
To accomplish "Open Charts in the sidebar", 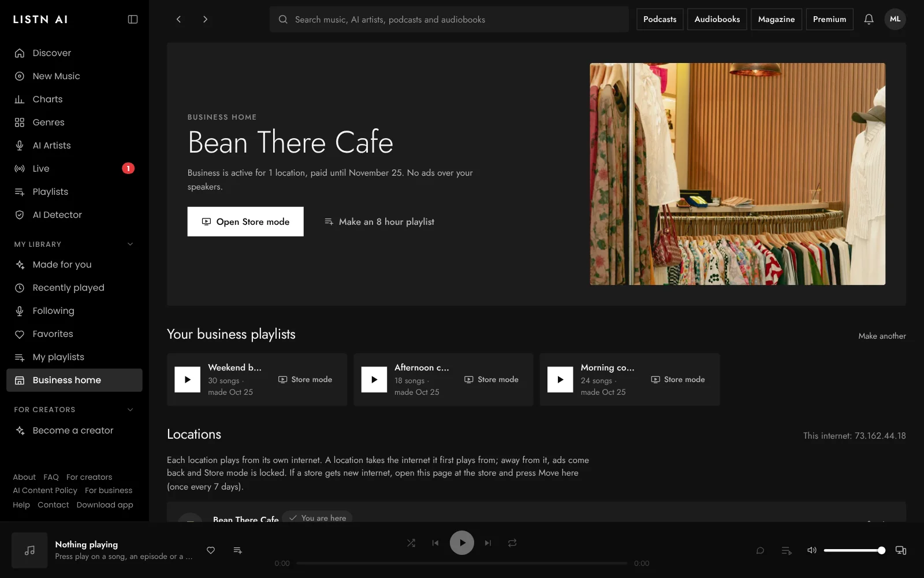I will [x=74, y=99].
